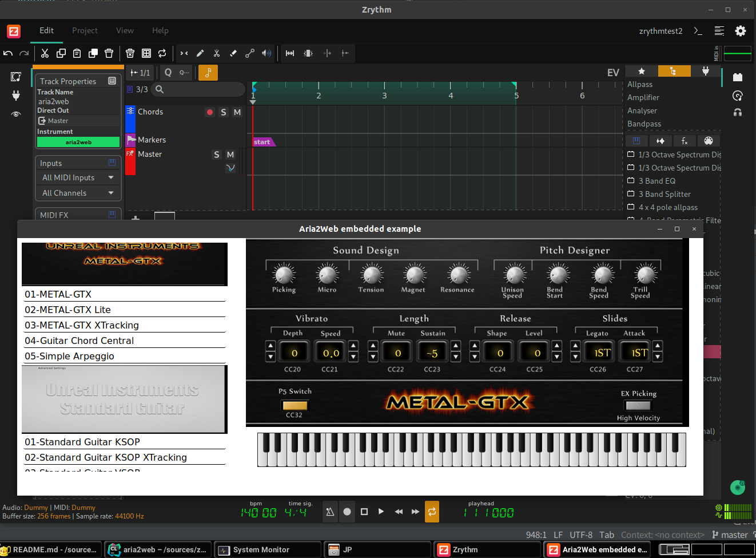Click the plug icon in left sidebar

coord(16,96)
